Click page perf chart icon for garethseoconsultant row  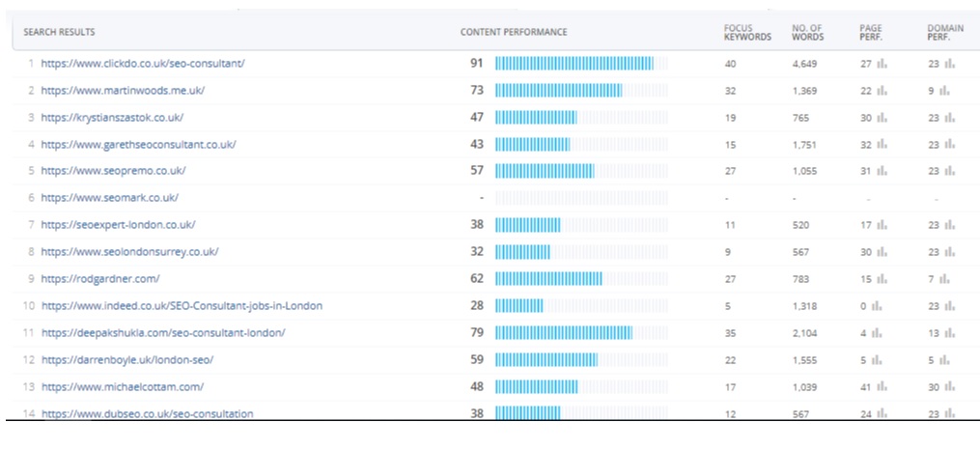coord(882,145)
